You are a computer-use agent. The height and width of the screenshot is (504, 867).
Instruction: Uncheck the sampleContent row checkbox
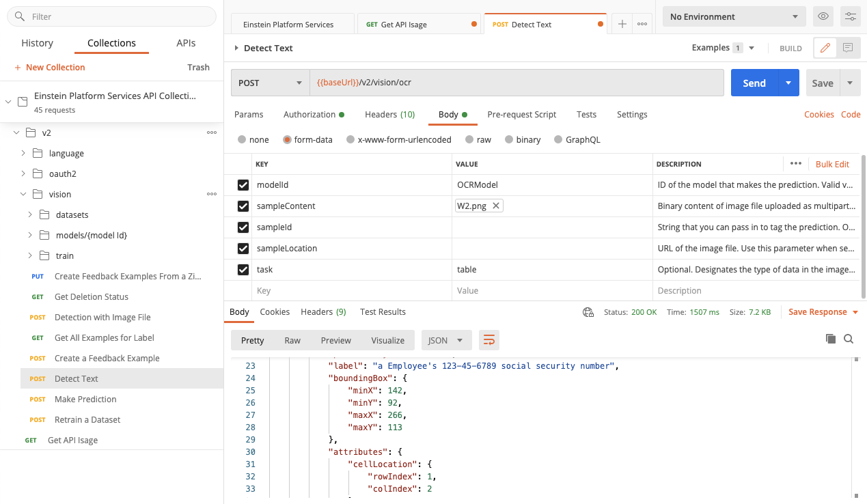click(243, 206)
